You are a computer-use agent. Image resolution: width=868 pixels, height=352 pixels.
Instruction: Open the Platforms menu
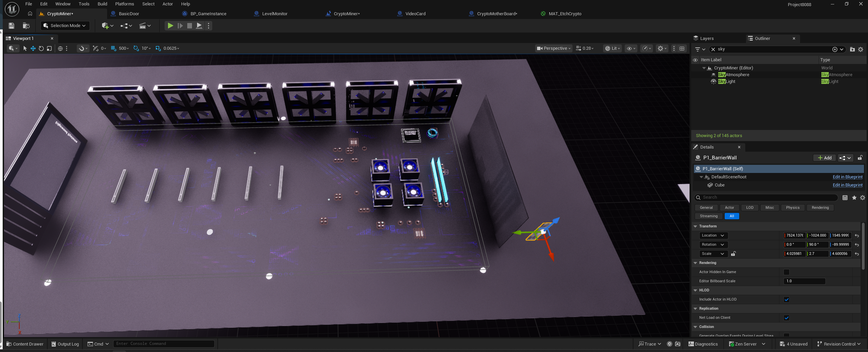point(125,4)
